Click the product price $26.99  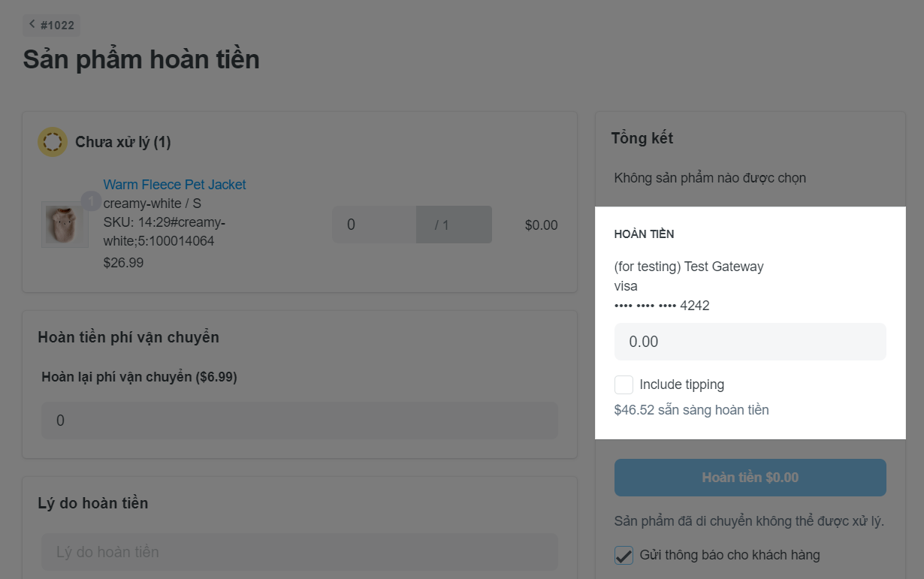pos(123,263)
